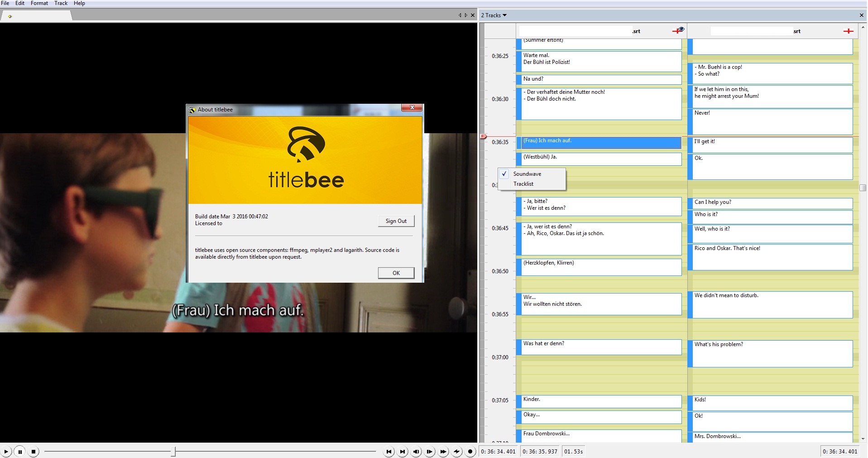The width and height of the screenshot is (868, 458).
Task: Click the lightning bolt transport button
Action: (x=456, y=452)
